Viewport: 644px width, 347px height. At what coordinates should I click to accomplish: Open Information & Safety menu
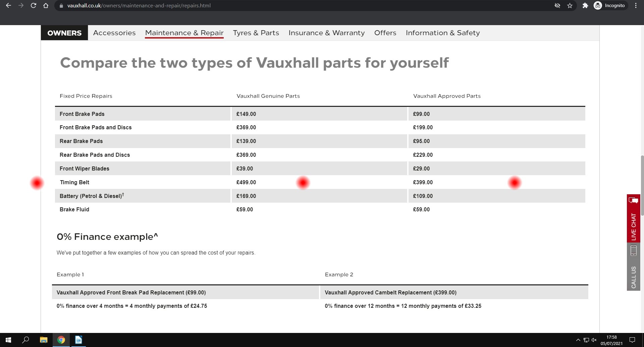[443, 33]
